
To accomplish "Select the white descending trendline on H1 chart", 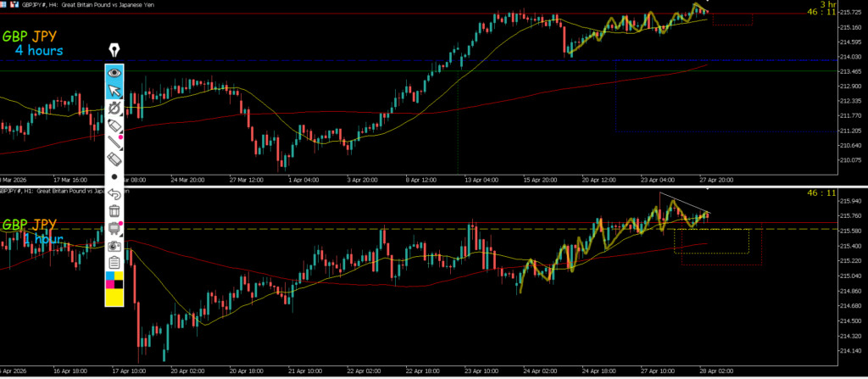I will (685, 203).
